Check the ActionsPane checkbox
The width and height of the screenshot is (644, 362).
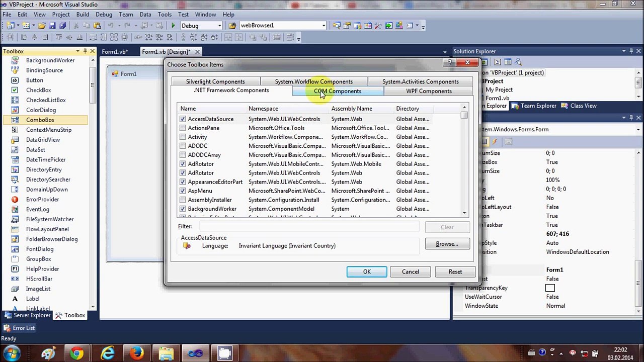[183, 128]
